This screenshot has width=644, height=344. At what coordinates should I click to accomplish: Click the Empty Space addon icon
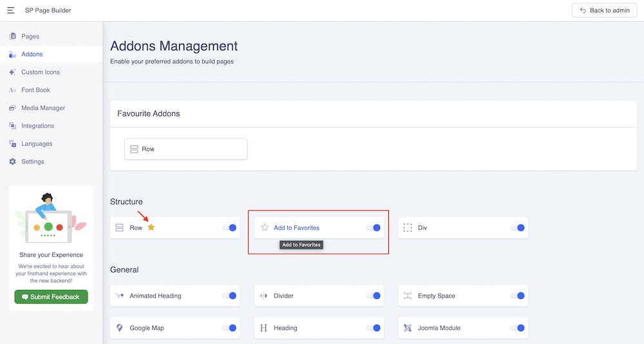pyautogui.click(x=408, y=296)
